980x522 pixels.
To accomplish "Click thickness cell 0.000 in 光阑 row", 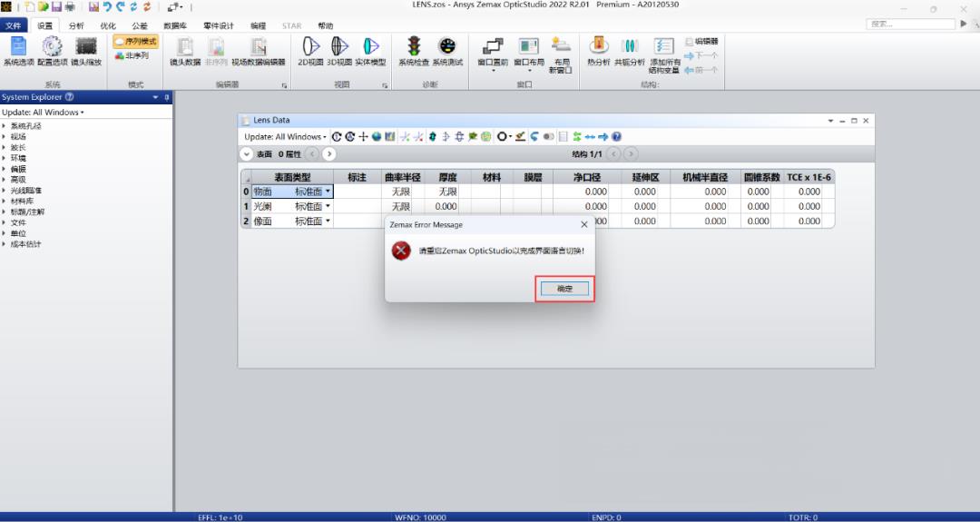I will point(441,206).
